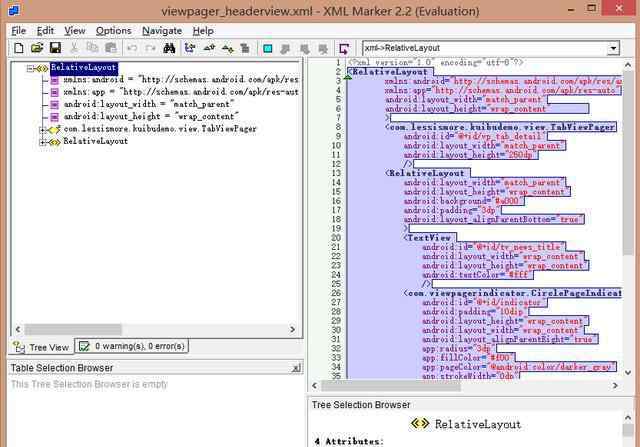Switch to the Tree View tab

tap(41, 347)
